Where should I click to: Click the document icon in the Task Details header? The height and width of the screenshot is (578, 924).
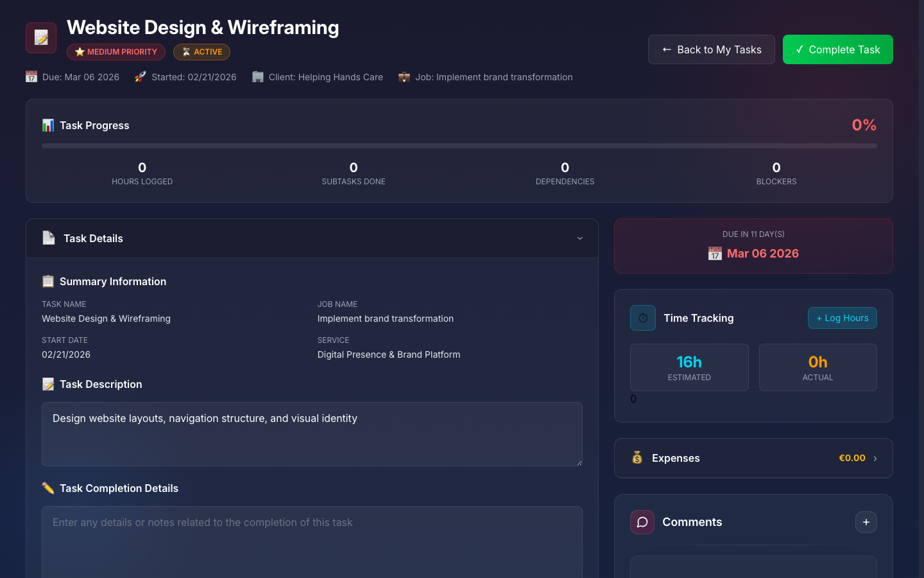tap(48, 238)
